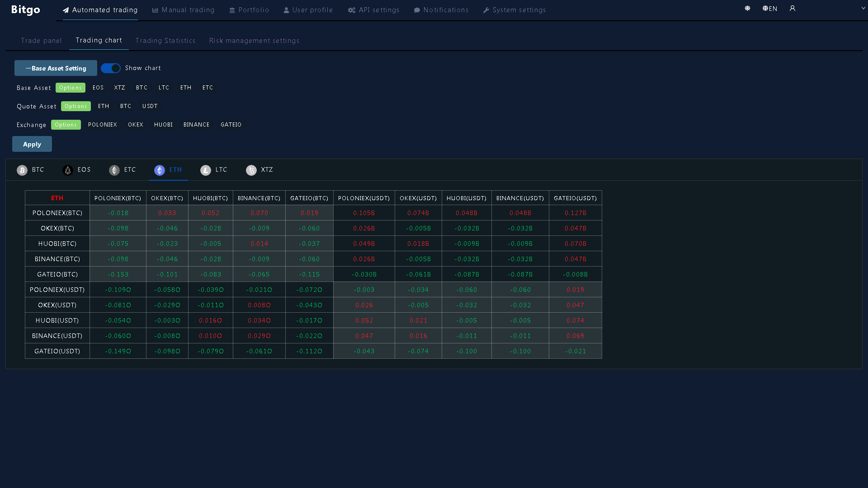Image resolution: width=868 pixels, height=488 pixels.
Task: Click the Manual trading chart icon
Action: tap(155, 10)
